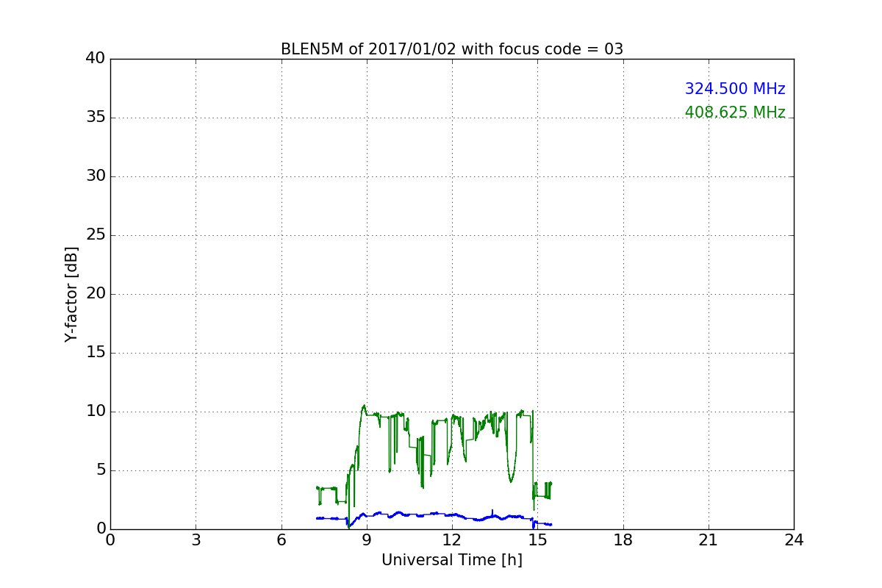
Task: Click the "Universal Time [h]" axis label
Action: [452, 560]
